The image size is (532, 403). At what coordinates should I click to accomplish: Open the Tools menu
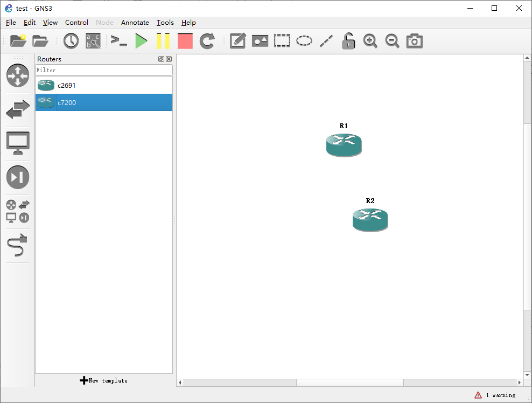(x=165, y=23)
